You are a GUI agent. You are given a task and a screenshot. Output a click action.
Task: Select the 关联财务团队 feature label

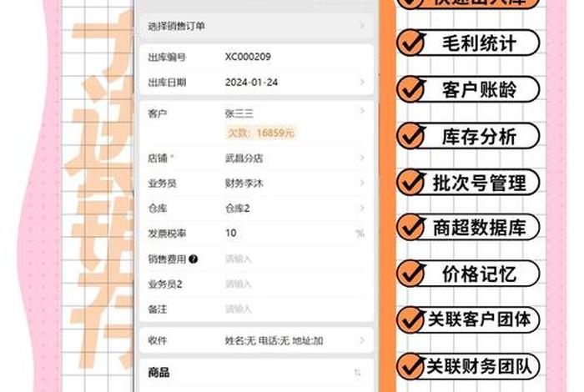(x=480, y=366)
